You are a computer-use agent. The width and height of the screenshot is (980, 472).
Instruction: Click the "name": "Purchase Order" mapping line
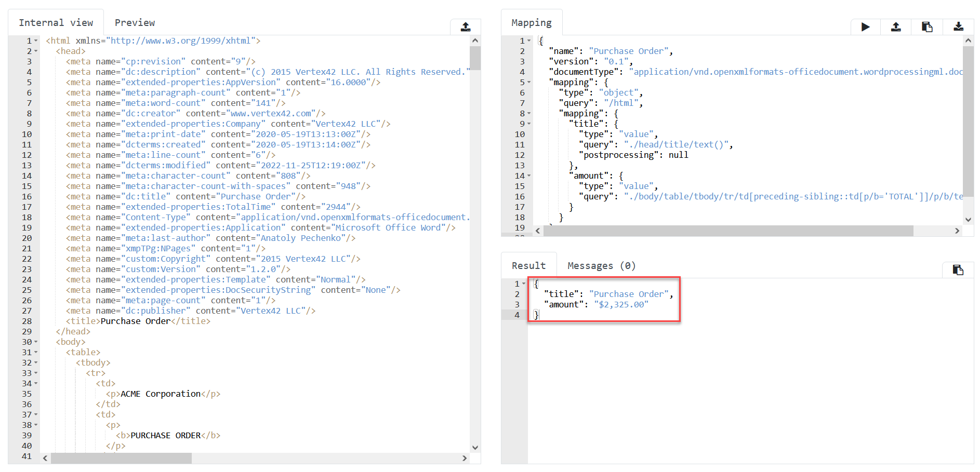[x=611, y=51]
